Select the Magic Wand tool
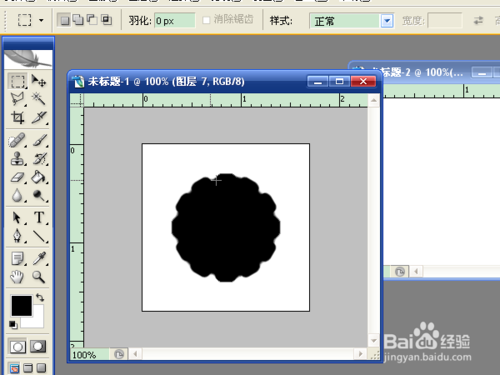Screen dimensions: 500x375 coord(39,99)
